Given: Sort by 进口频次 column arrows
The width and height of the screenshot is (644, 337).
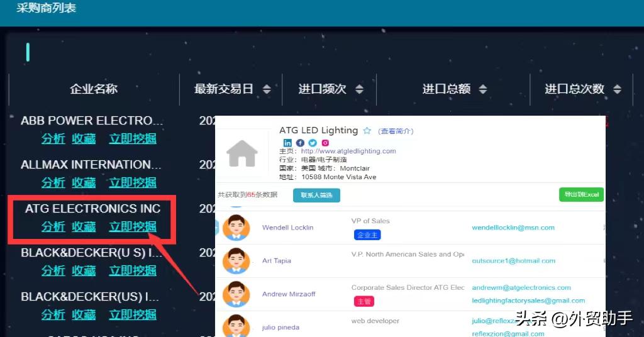Looking at the screenshot, I should 359,89.
